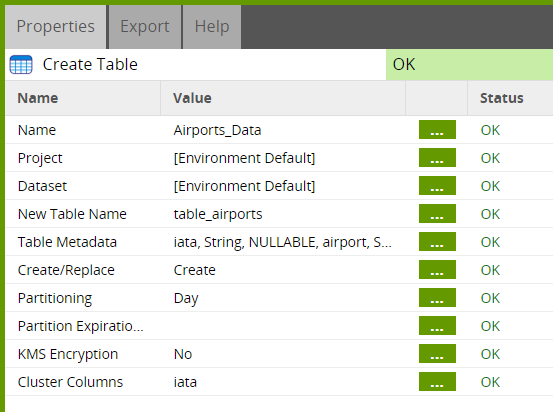This screenshot has height=412, width=553.
Task: Open editor button for Cluster Columns
Action: (437, 382)
